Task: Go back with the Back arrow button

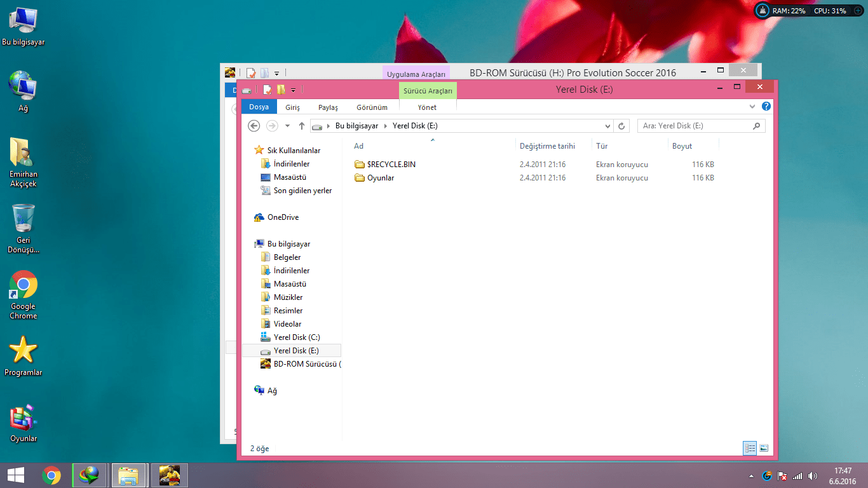Action: pos(254,126)
